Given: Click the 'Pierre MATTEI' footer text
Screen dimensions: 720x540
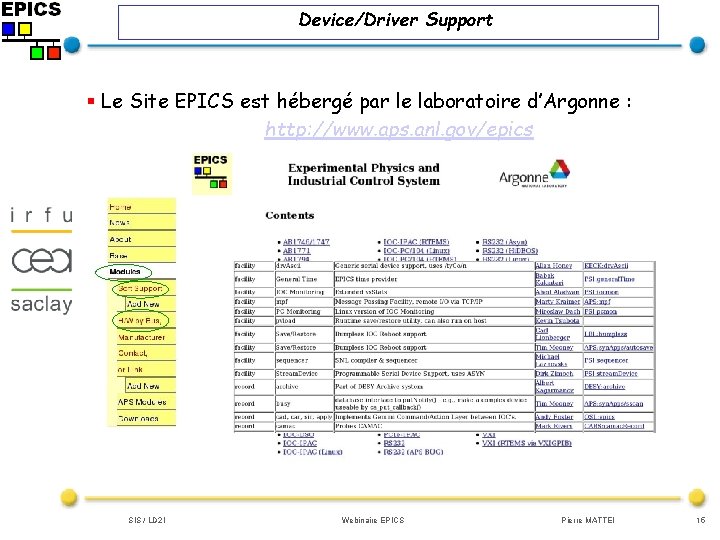Looking at the screenshot, I should tap(588, 520).
